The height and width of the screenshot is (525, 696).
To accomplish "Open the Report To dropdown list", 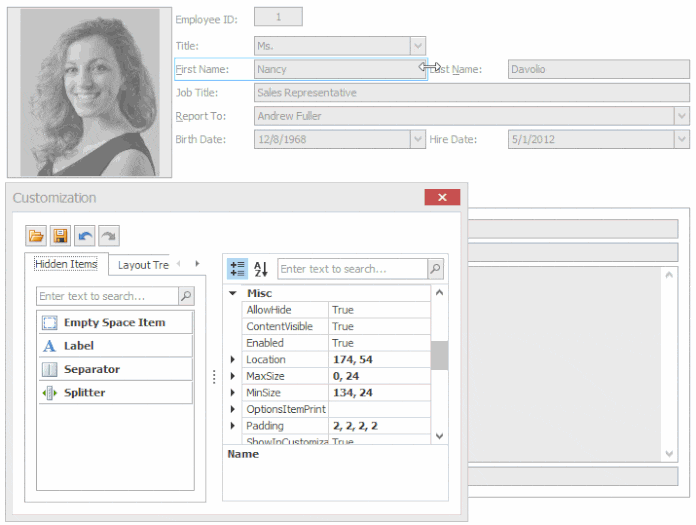I will click(682, 116).
